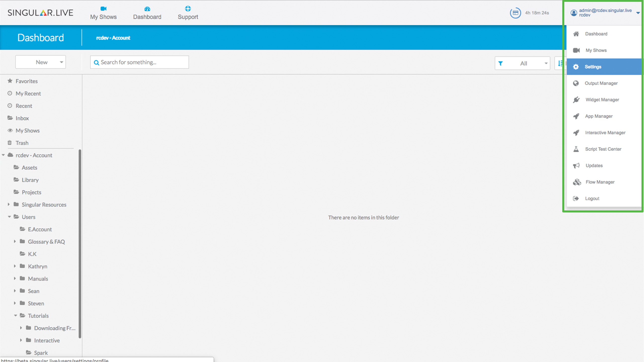Open Flow Manager from the user menu
The image size is (644, 362).
pyautogui.click(x=604, y=182)
